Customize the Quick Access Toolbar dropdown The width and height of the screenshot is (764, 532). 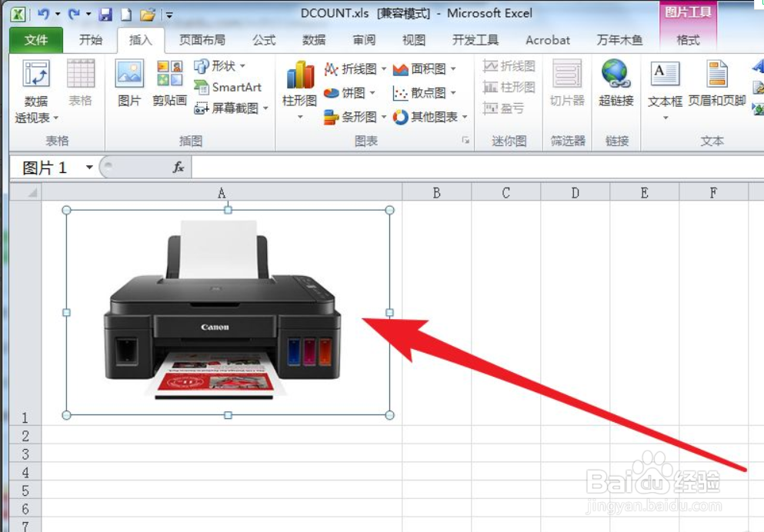pos(169,15)
